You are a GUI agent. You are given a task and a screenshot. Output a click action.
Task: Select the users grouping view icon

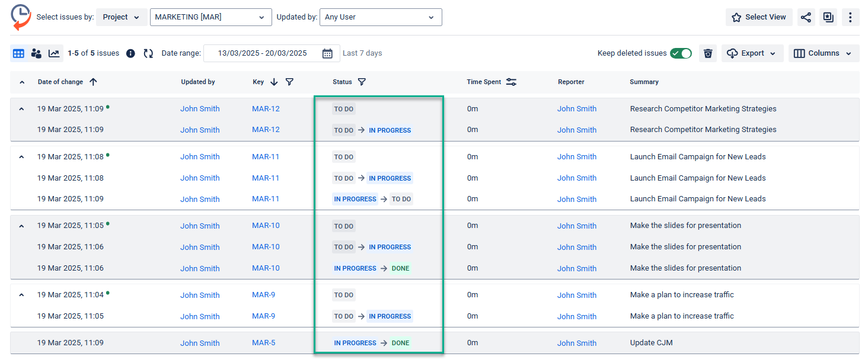pyautogui.click(x=36, y=53)
